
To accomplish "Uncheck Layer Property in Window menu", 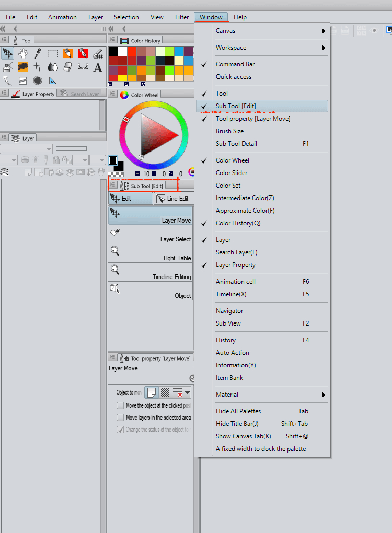I will (262, 265).
